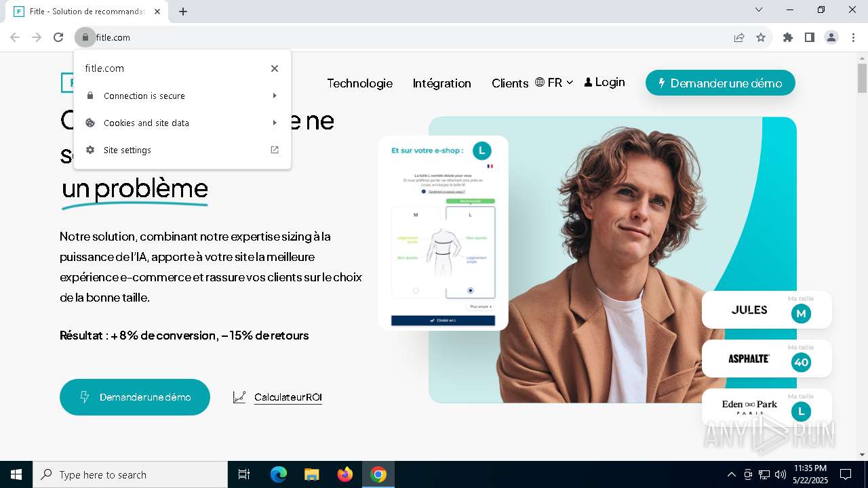Click the lock site information icon
868x488 pixels.
(85, 37)
